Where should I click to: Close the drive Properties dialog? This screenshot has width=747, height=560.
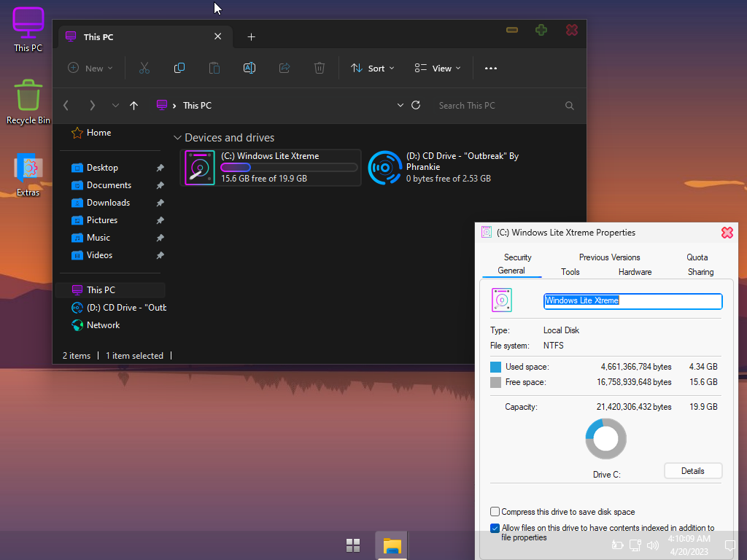727,233
